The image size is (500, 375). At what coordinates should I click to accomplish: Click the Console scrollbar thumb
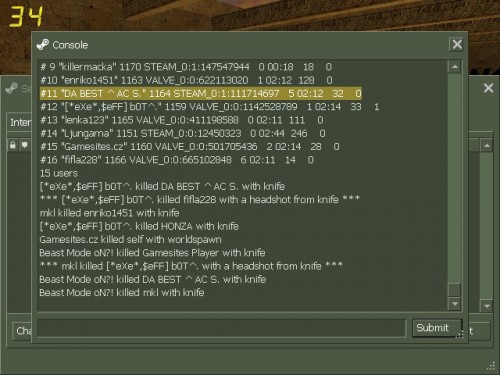tap(455, 290)
